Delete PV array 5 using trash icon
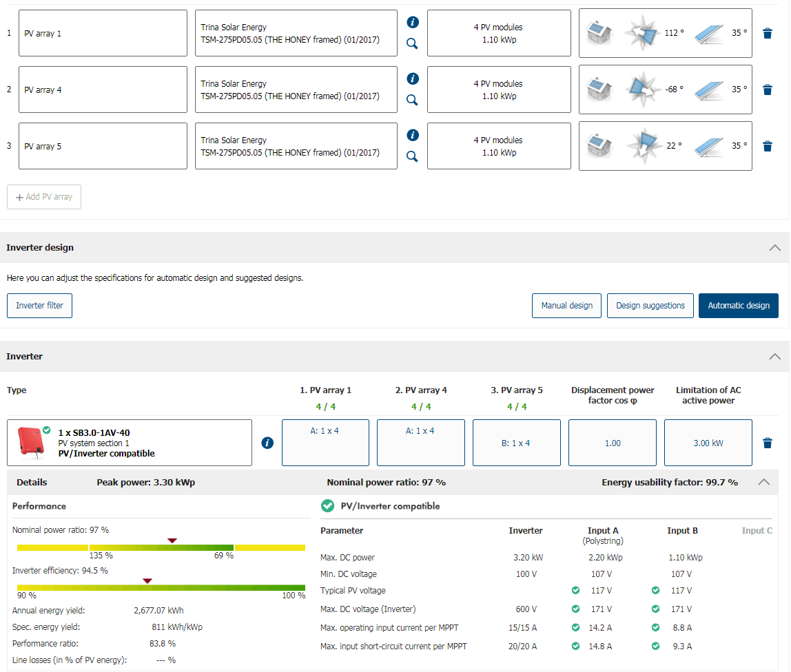Screen dimensions: 791x672 pos(768,146)
